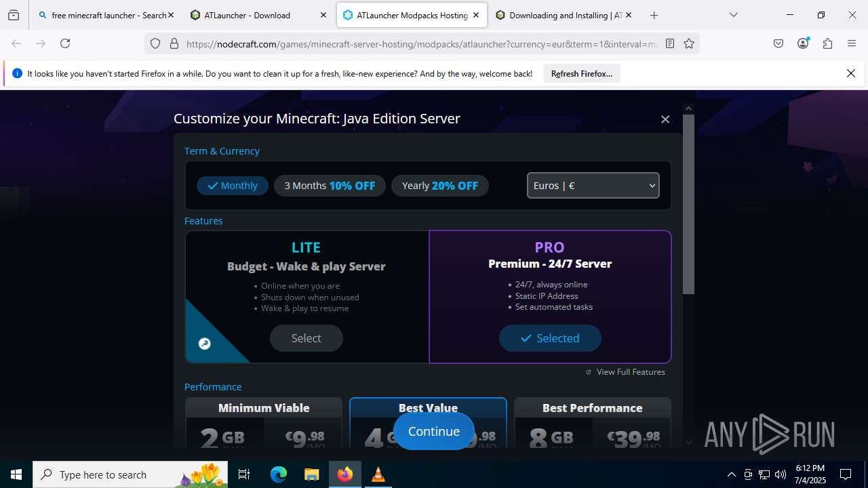Open network icon in system tray

point(764,474)
